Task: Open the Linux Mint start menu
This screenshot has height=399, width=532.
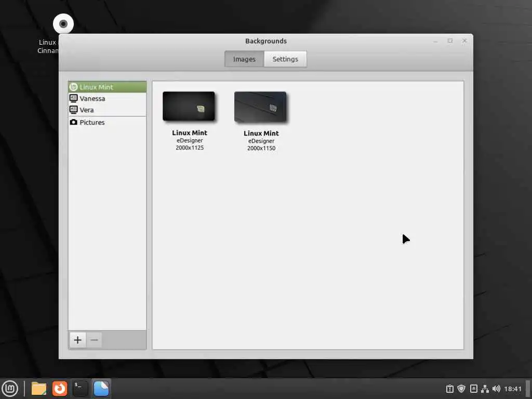Action: 10,389
